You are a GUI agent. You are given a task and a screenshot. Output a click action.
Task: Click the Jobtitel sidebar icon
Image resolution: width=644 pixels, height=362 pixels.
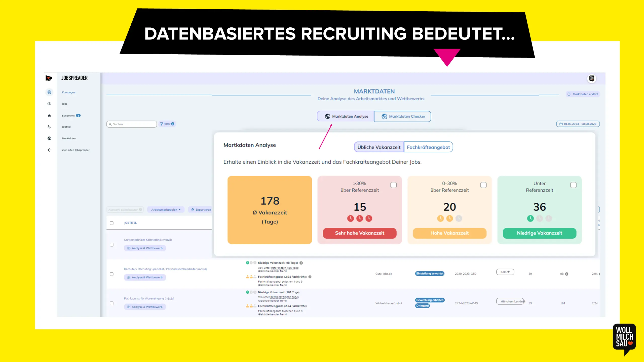[49, 127]
